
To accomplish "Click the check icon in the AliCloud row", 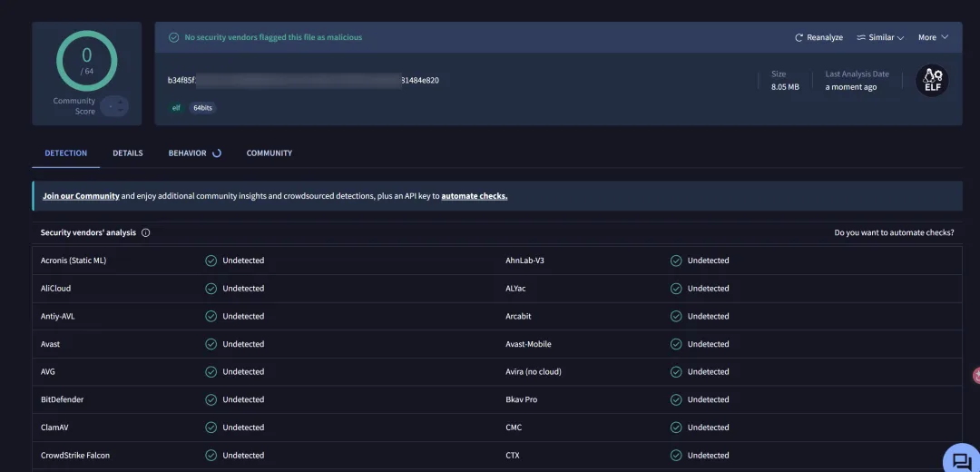I will 211,289.
